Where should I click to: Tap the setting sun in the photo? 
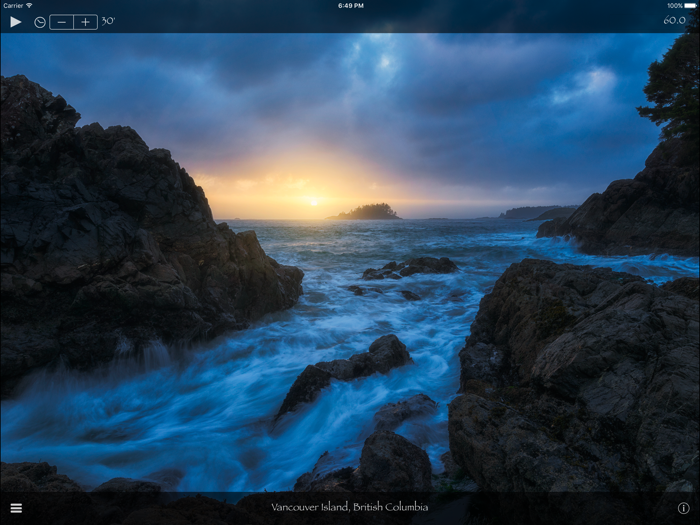tap(313, 201)
